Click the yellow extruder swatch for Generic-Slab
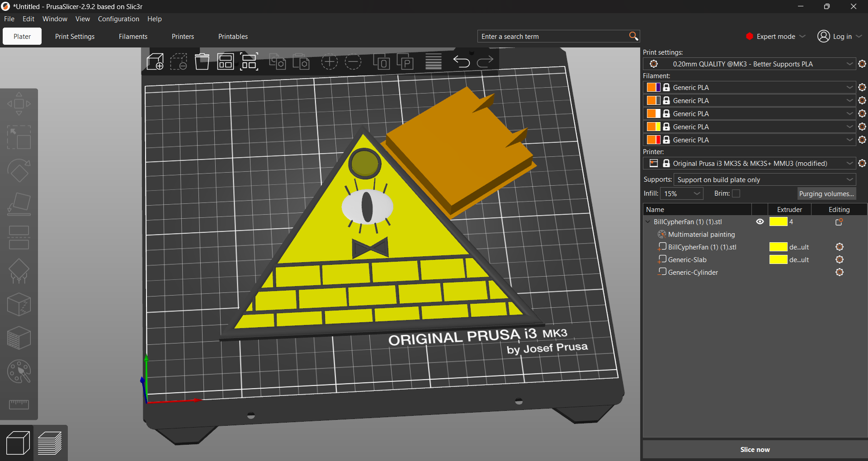The width and height of the screenshot is (868, 461). pyautogui.click(x=778, y=259)
